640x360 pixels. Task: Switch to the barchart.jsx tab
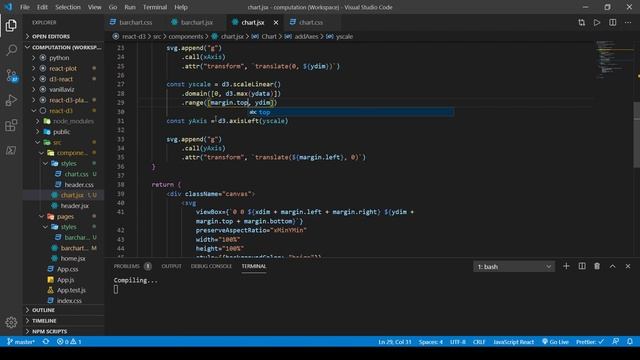tap(196, 22)
